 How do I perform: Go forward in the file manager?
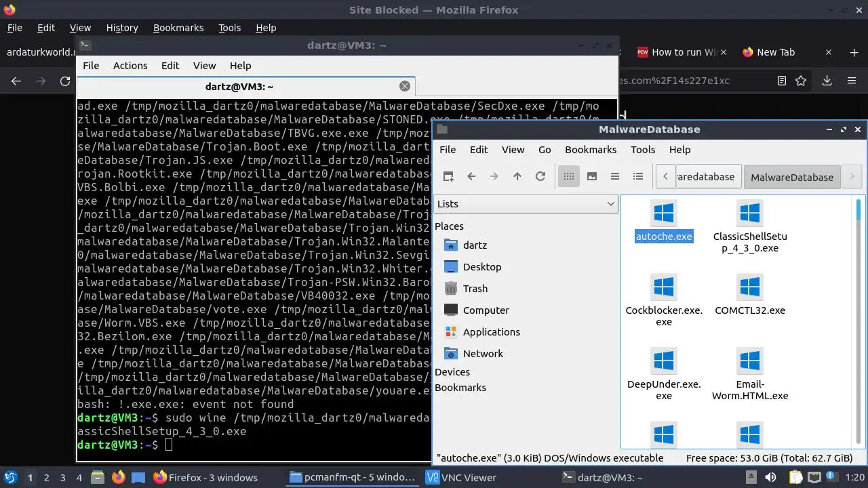(x=494, y=176)
